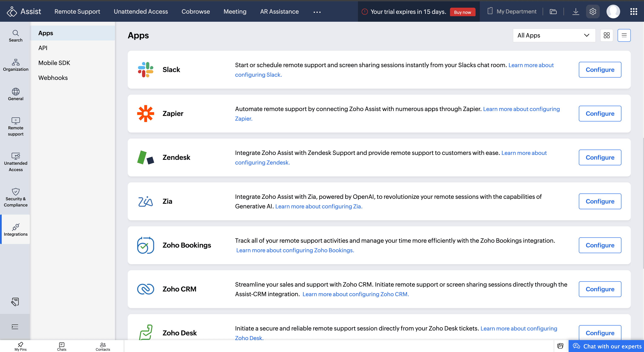Click Buy now trial button
The width and height of the screenshot is (644, 352).
pos(462,12)
